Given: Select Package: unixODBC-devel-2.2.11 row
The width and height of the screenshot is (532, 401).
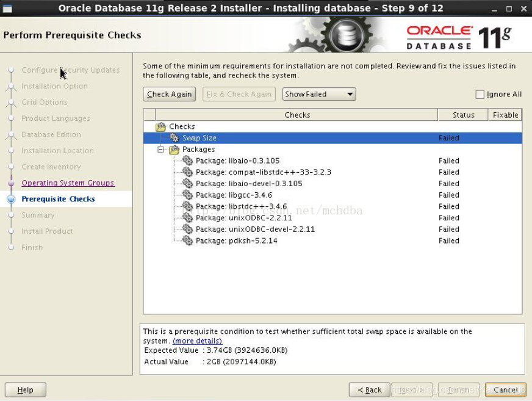Looking at the screenshot, I should click(332, 229).
